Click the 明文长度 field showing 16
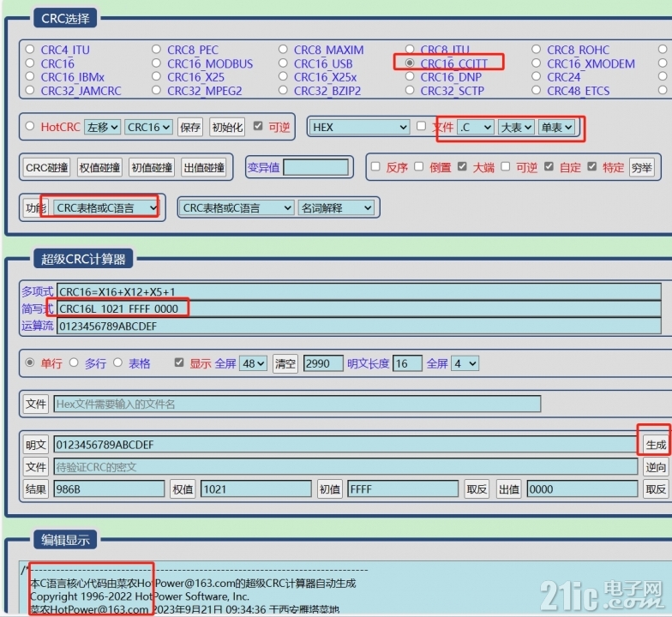672x617 pixels. (x=408, y=363)
